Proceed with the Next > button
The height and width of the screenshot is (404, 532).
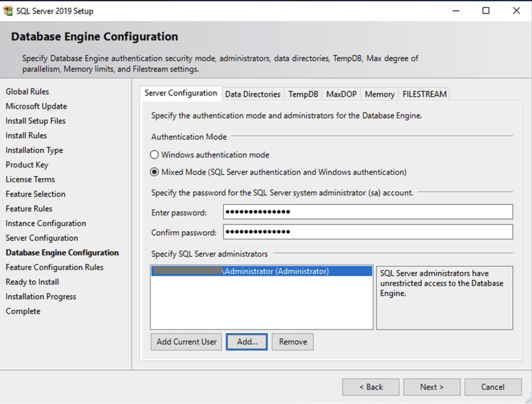432,387
